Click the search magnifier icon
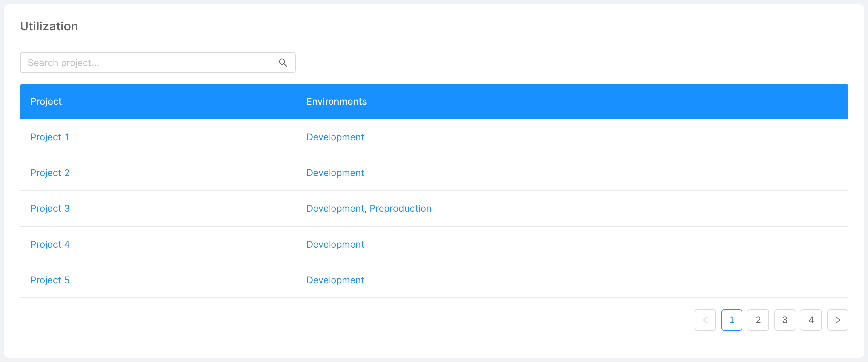Image resolution: width=868 pixels, height=362 pixels. [283, 63]
